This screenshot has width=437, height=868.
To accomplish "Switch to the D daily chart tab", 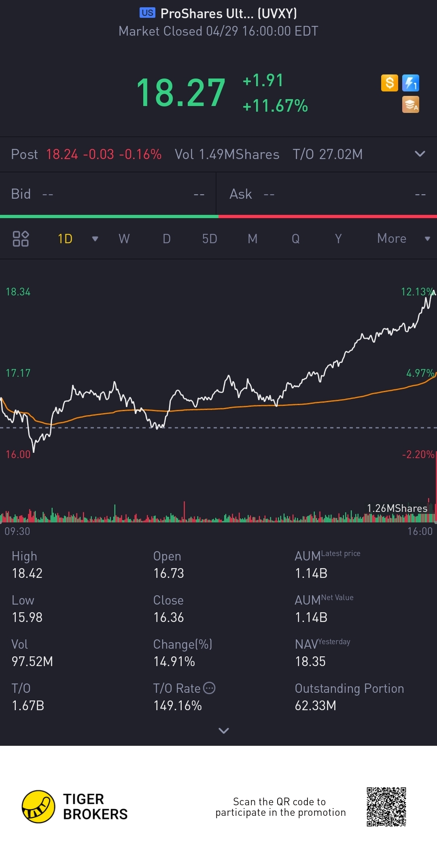I will click(167, 239).
